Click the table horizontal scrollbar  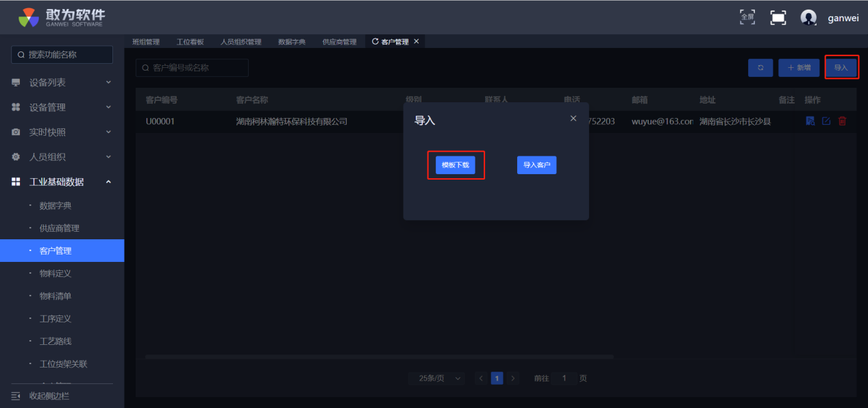click(x=380, y=357)
